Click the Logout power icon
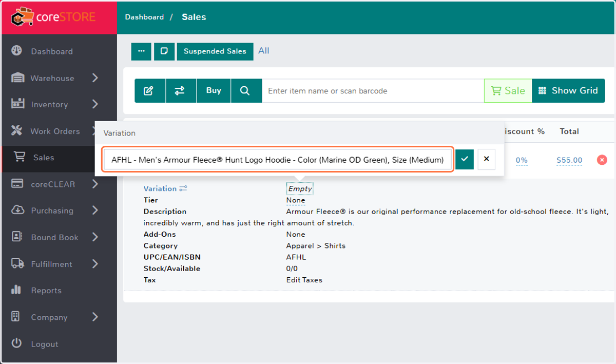 tap(16, 343)
